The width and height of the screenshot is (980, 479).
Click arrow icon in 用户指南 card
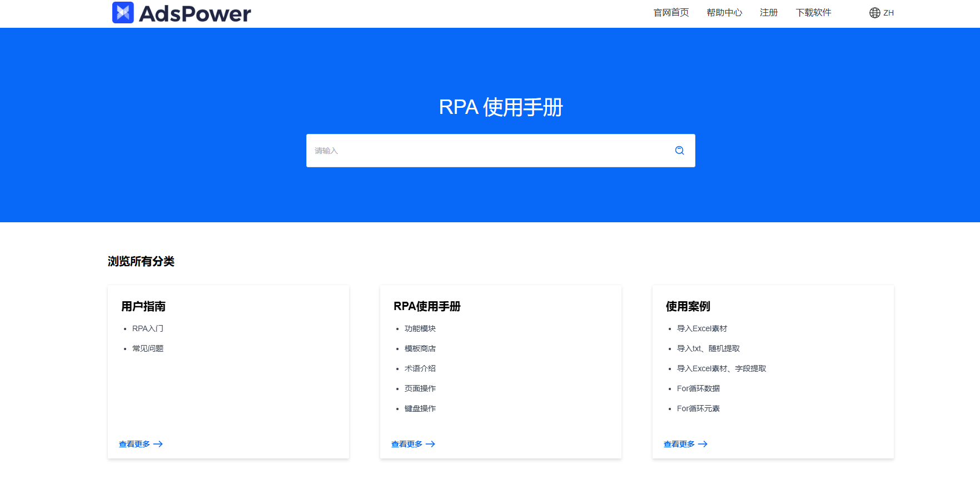(x=158, y=444)
